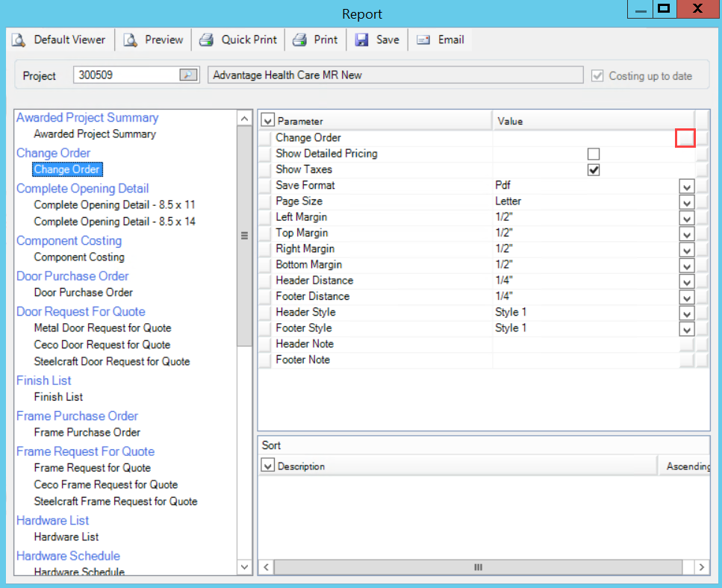Click the Print toolbar icon

click(299, 40)
